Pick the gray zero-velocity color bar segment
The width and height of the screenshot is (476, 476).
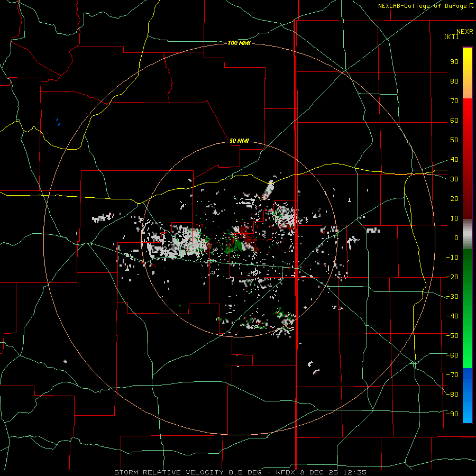[467, 234]
